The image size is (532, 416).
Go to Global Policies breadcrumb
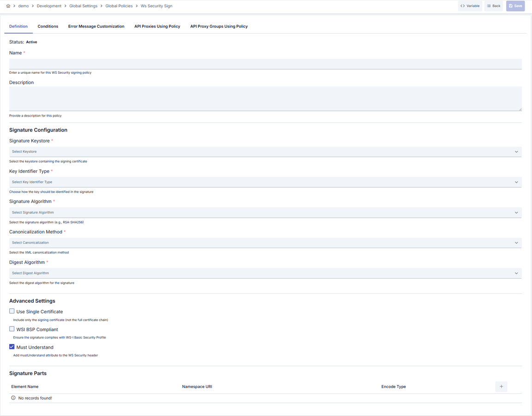tap(119, 6)
